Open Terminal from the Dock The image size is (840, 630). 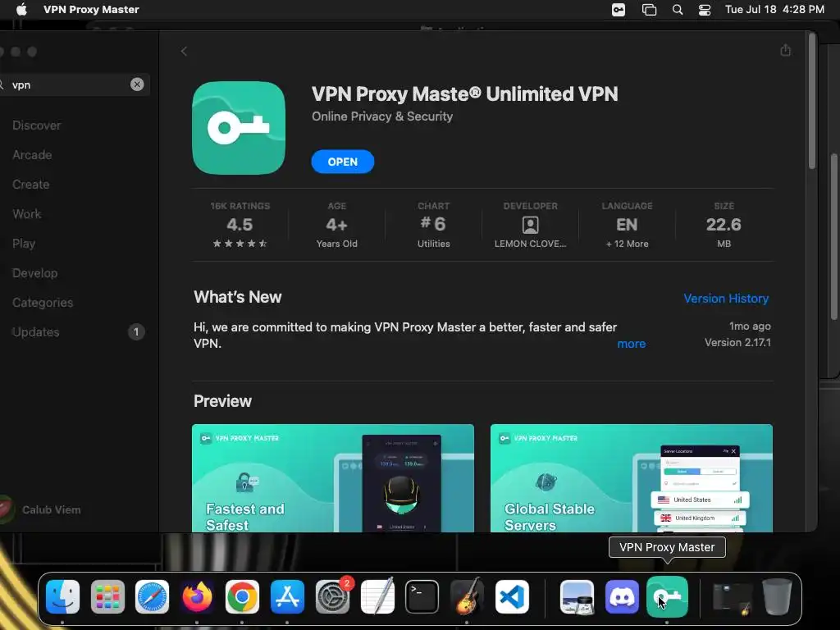click(422, 596)
